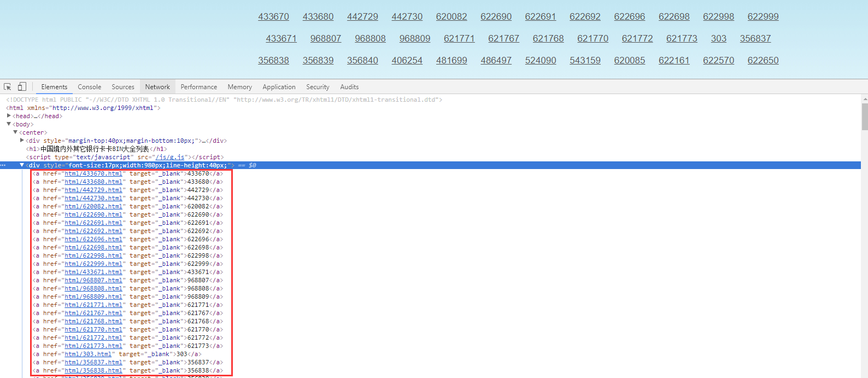Click the 622690 page link
This screenshot has height=378, width=868.
click(x=496, y=17)
